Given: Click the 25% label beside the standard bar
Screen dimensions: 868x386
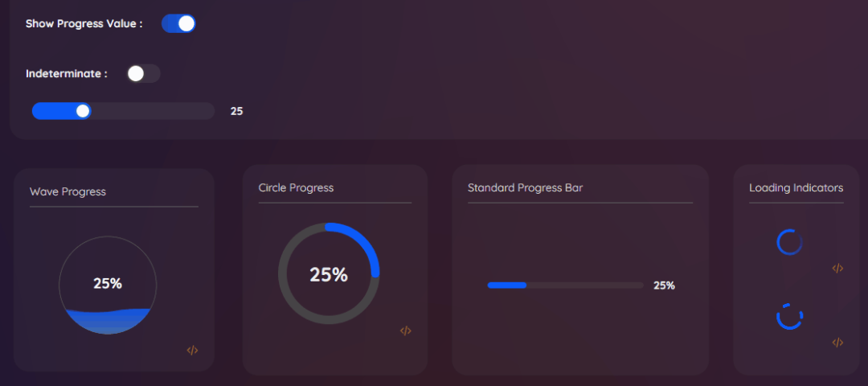Looking at the screenshot, I should click(664, 285).
